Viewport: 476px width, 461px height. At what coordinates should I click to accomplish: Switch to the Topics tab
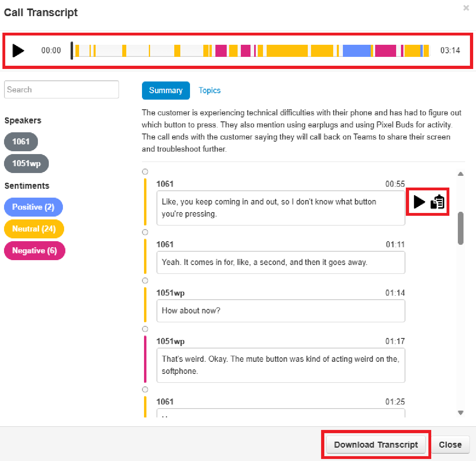(209, 90)
